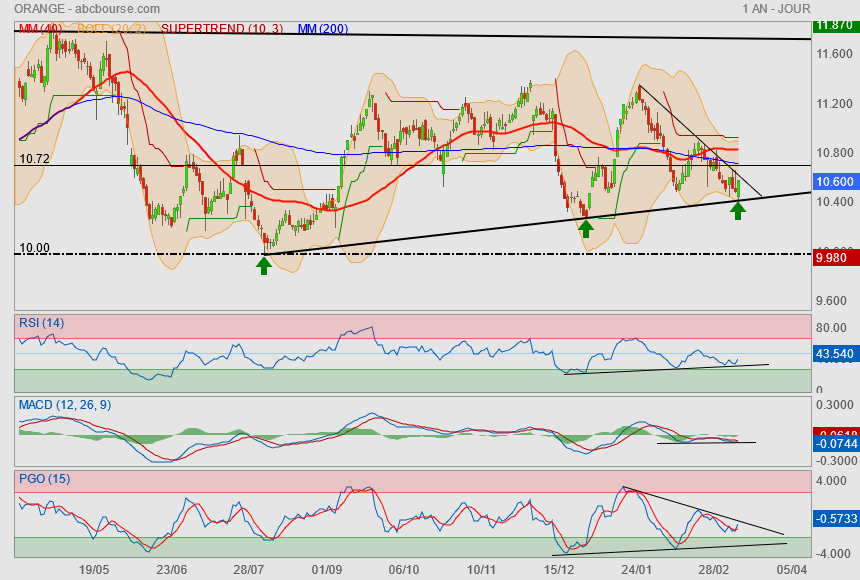Viewport: 860px width, 580px height.
Task: Click the green arrow below the 10.00 low
Action: pos(264,266)
